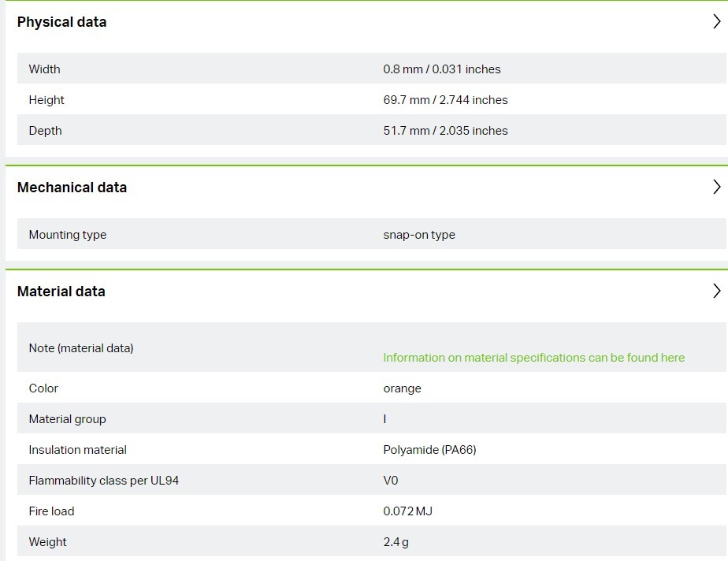Click the 0.072 MJ fire load value
The image size is (728, 561).
click(407, 511)
